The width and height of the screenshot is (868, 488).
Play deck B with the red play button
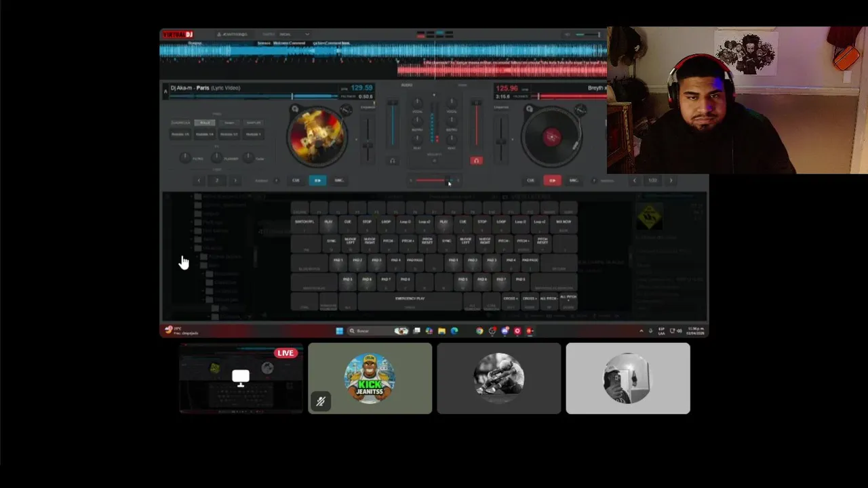pyautogui.click(x=552, y=180)
